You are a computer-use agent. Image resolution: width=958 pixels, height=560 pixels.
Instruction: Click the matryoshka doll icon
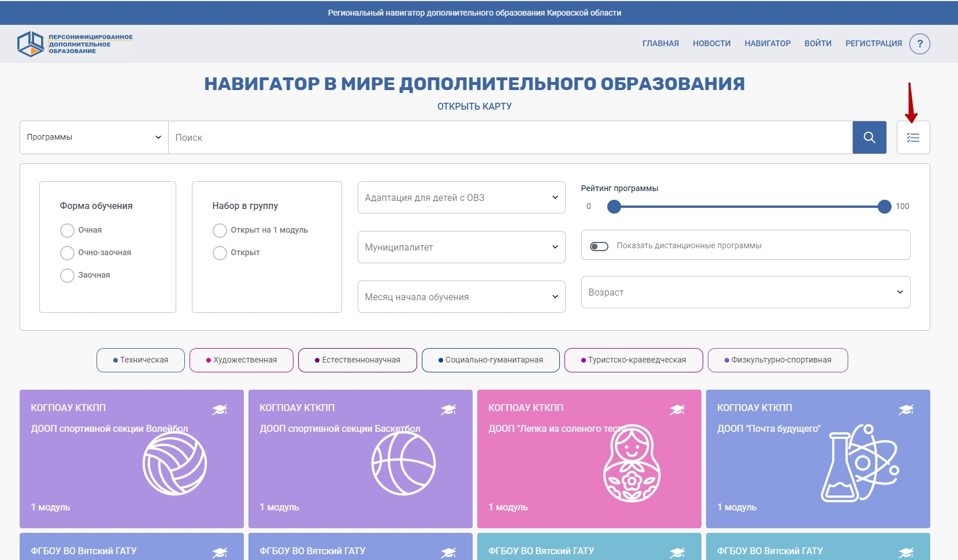[x=632, y=464]
